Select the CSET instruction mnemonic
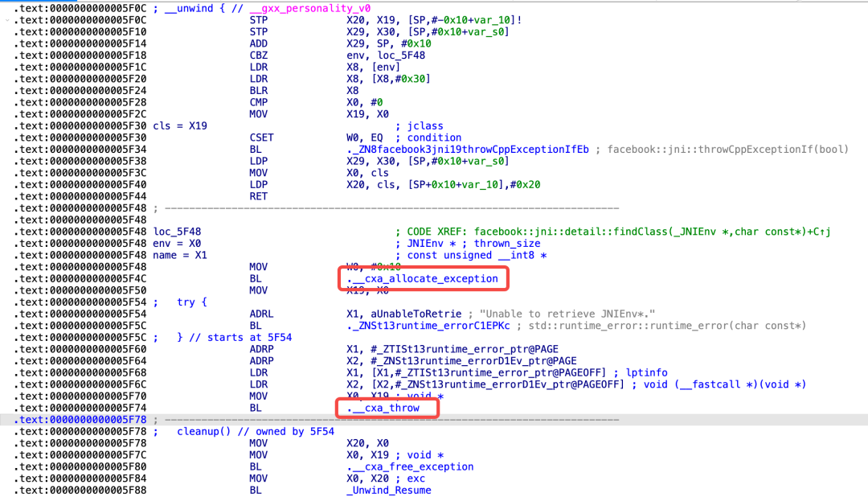Viewport: 868px width, 497px height. (261, 138)
